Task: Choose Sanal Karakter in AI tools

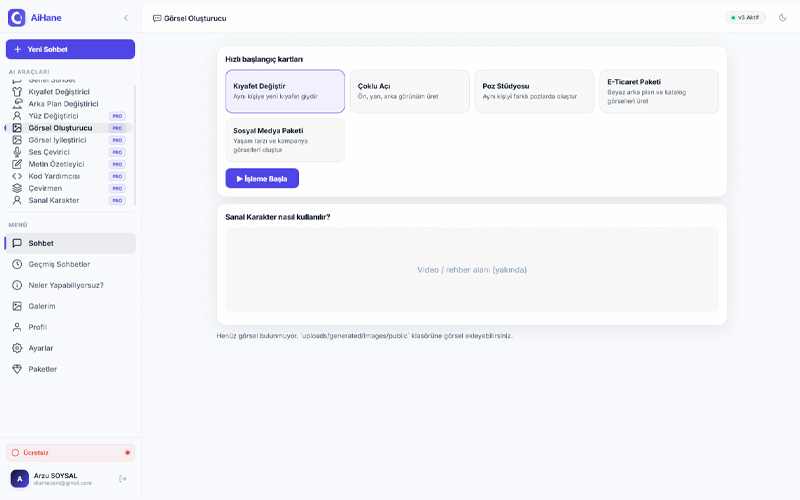Action: coord(54,200)
